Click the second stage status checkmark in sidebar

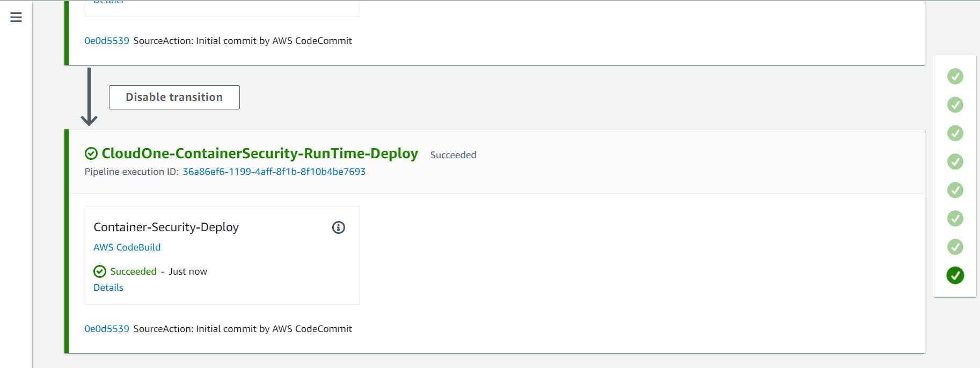point(955,105)
